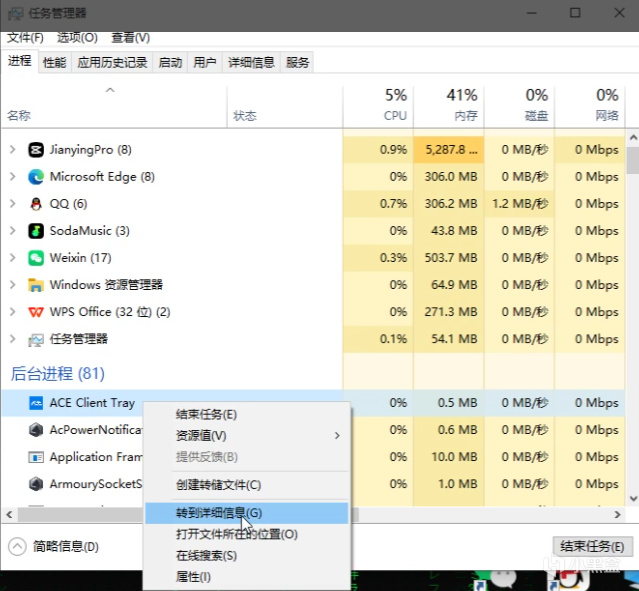This screenshot has height=591, width=639.
Task: Sort by the 磁盘 column header
Action: [519, 106]
